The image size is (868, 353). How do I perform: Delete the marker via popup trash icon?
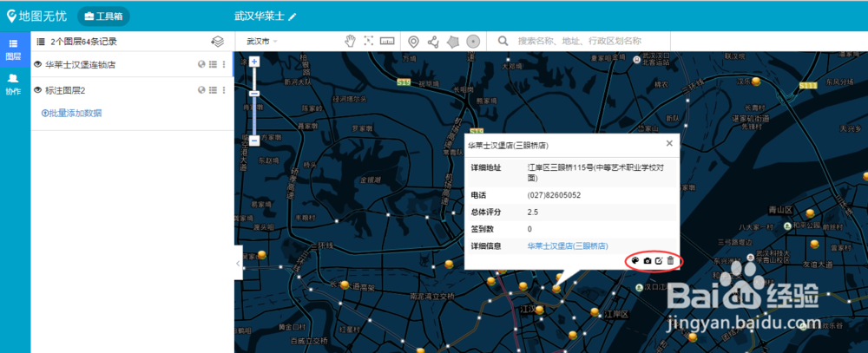tap(670, 260)
